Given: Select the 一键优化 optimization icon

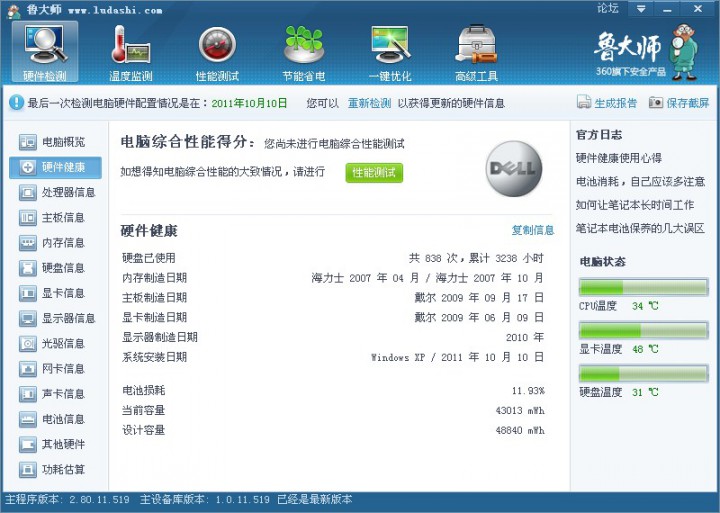Looking at the screenshot, I should pyautogui.click(x=390, y=50).
